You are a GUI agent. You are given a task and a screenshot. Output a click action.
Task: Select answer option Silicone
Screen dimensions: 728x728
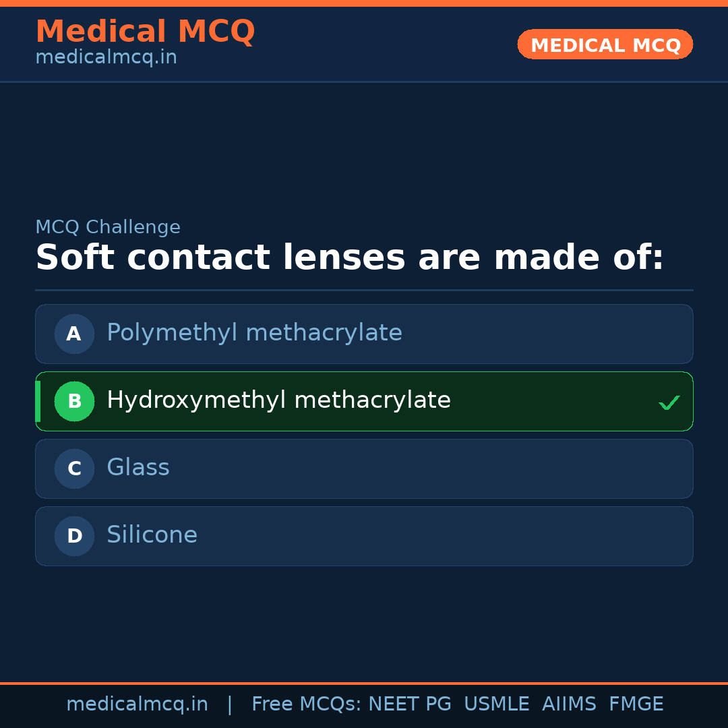pos(364,536)
